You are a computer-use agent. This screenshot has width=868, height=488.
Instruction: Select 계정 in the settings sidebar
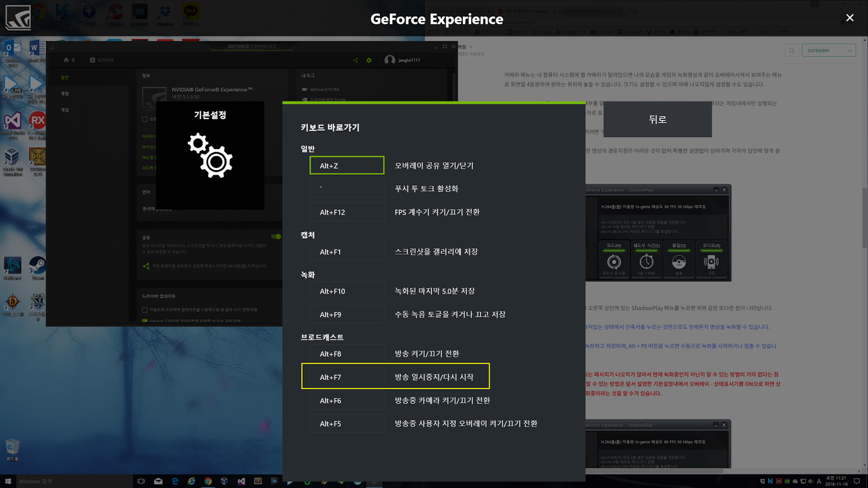[65, 94]
